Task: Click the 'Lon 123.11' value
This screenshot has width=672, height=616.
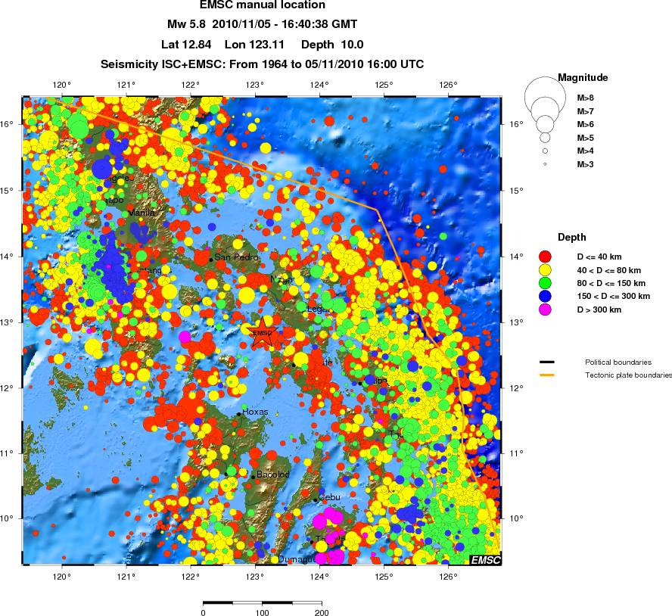Action: click(254, 45)
